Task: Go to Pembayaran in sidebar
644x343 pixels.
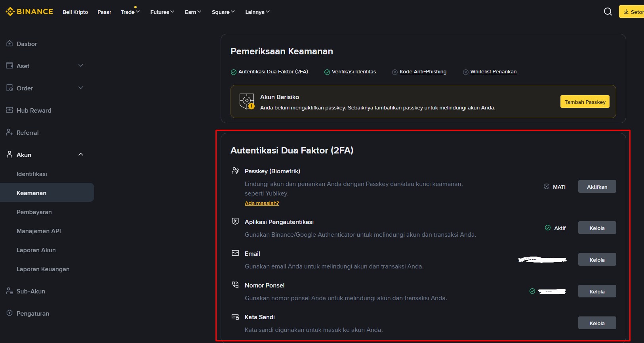Action: click(34, 212)
